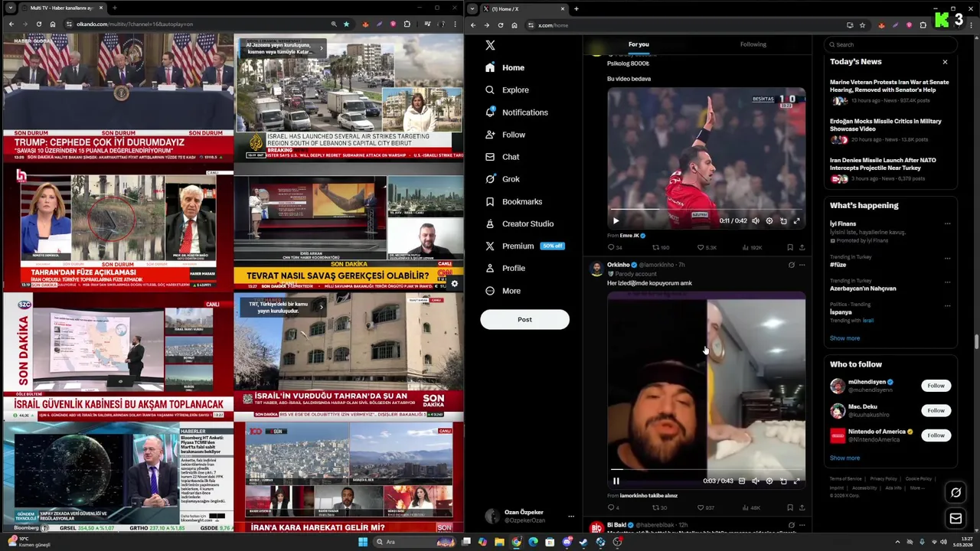Seek on the Emre JK video progress bar
980x551 pixels.
[x=706, y=209]
